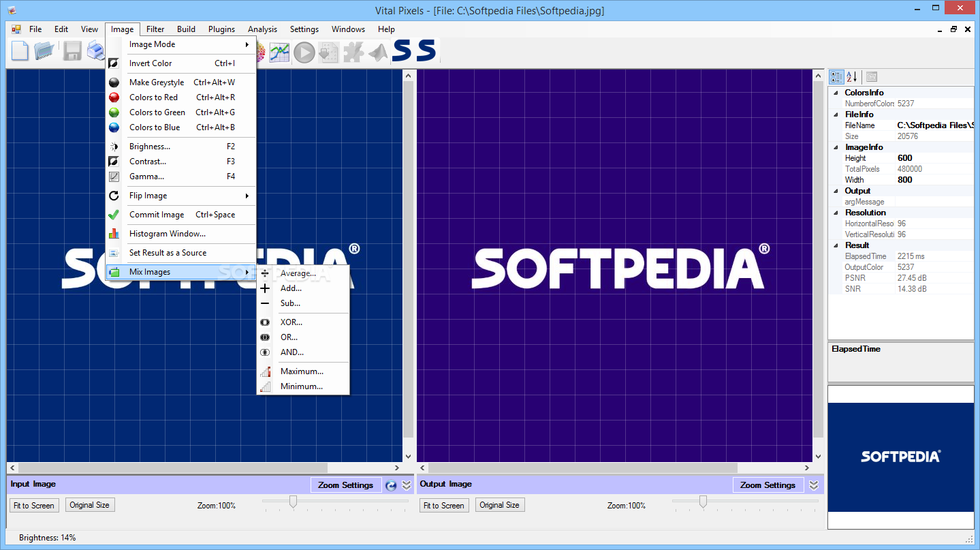Click the Output Image zoom slider thumb
This screenshot has width=980, height=550.
tap(703, 502)
